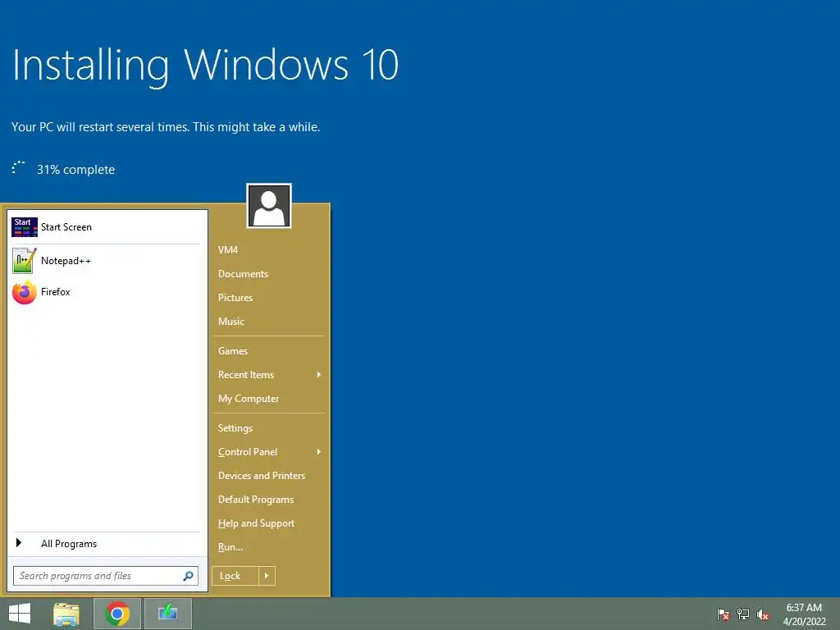The height and width of the screenshot is (630, 840).
Task: Open File Explorer from the taskbar
Action: tap(66, 614)
